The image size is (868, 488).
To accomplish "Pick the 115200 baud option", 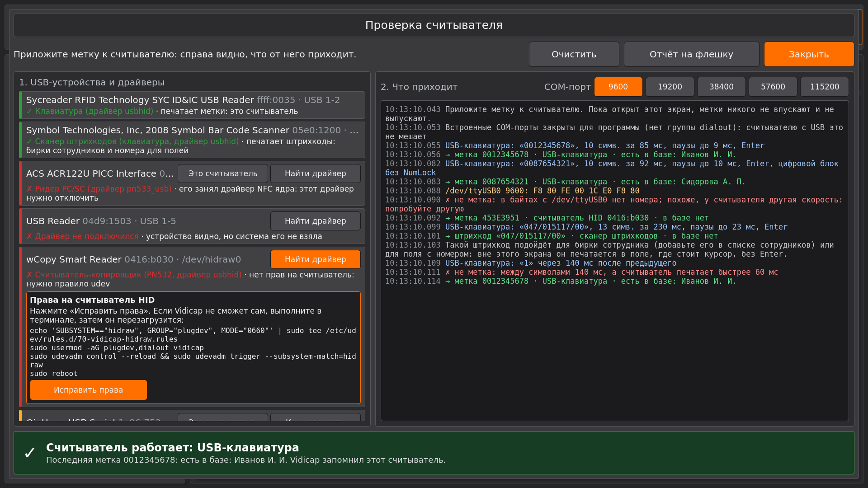I will [824, 87].
